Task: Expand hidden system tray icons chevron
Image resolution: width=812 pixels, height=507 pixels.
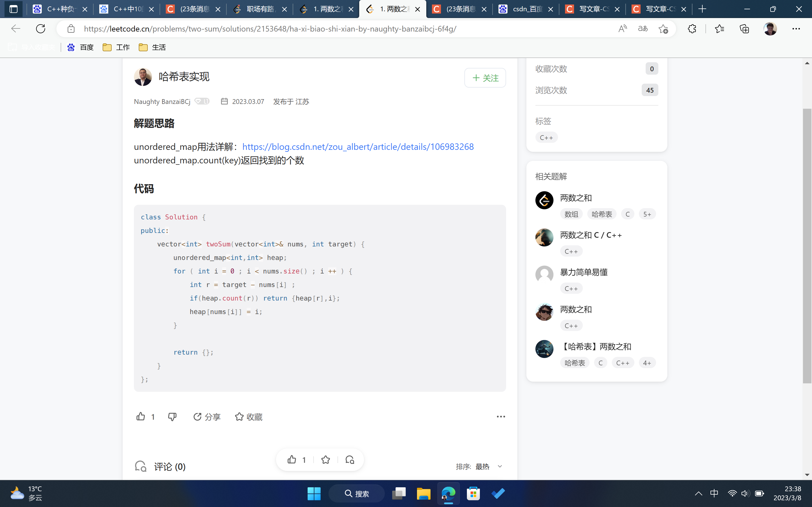Action: 699,493
